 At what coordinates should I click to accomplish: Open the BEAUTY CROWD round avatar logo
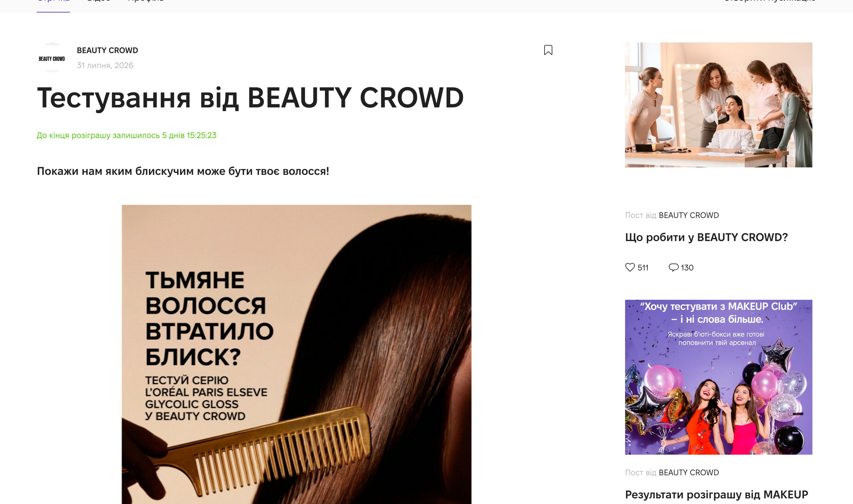[52, 57]
